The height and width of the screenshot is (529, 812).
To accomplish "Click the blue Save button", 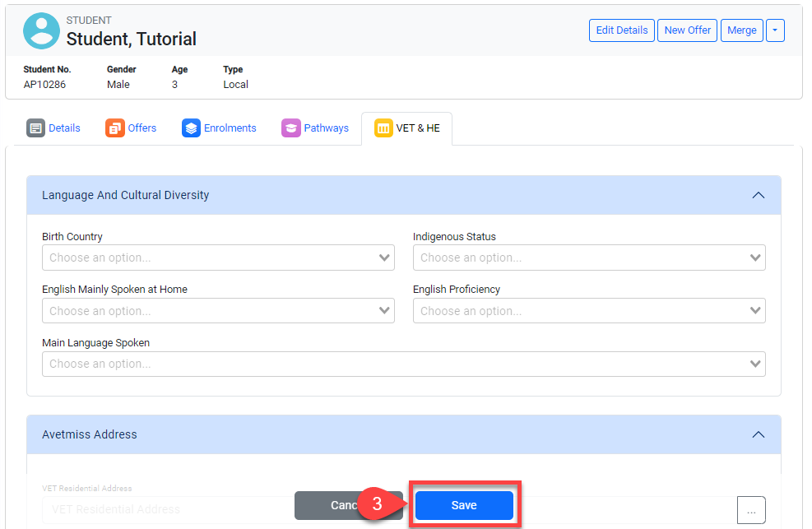I will [x=464, y=505].
